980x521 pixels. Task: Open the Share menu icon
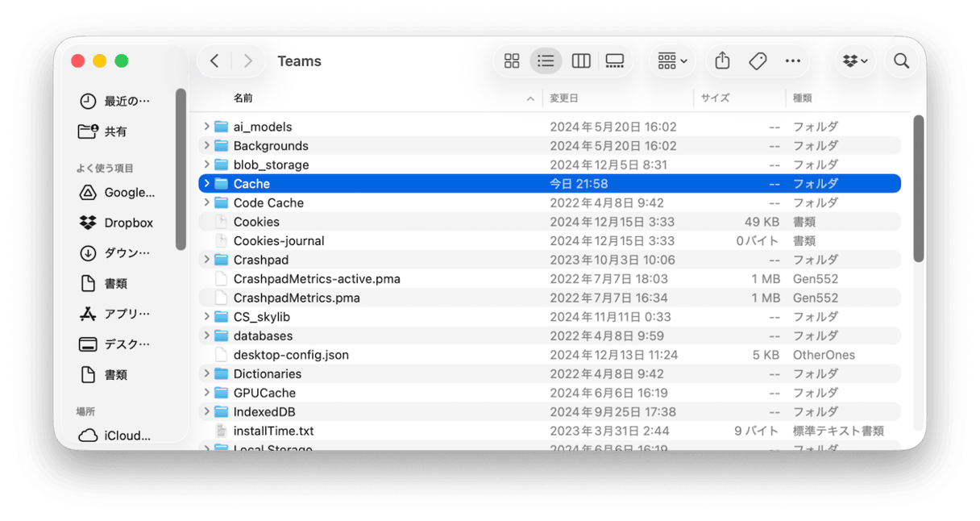[x=723, y=61]
